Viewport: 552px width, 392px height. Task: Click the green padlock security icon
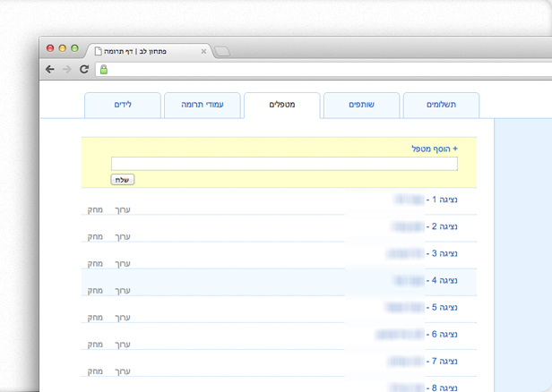tap(104, 69)
